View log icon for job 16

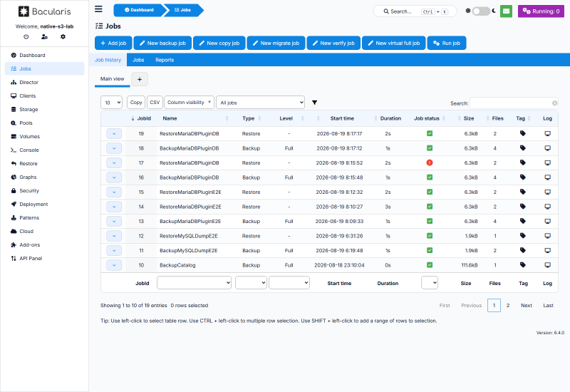pos(547,177)
